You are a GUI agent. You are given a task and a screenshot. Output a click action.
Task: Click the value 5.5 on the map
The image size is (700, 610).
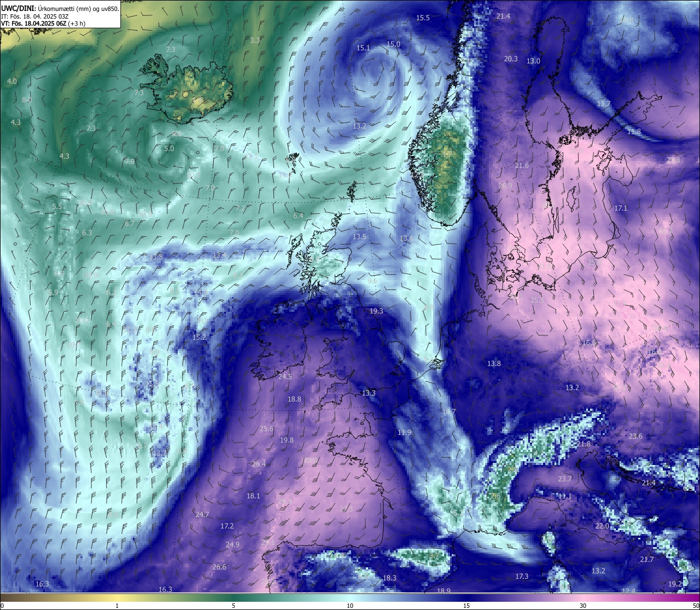[x=57, y=207]
